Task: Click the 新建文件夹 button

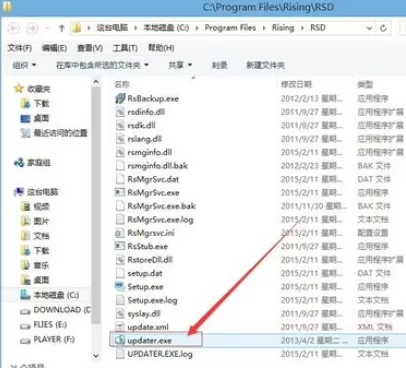Action: coord(265,65)
